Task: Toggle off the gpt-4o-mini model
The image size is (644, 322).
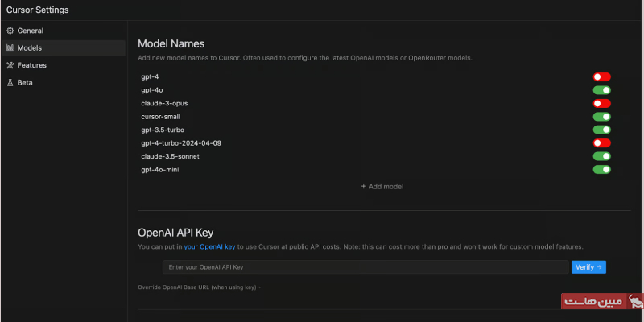Action: (x=601, y=170)
